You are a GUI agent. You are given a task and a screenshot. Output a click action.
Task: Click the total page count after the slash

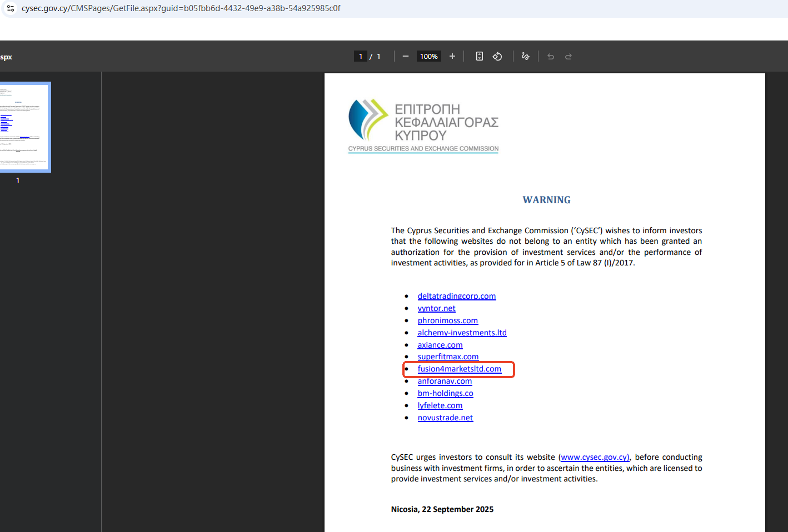pyautogui.click(x=378, y=56)
